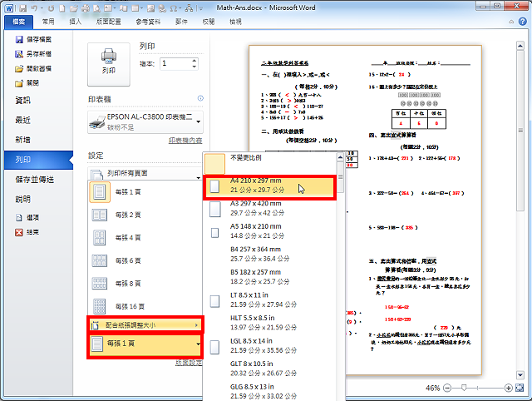532x401 pixels.
Task: Click the preview zoom slider handle
Action: [x=464, y=388]
